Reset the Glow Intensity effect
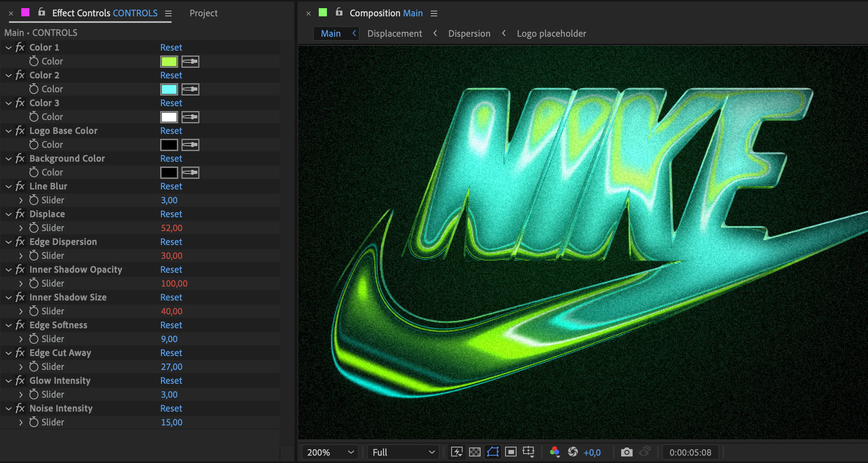 click(171, 381)
